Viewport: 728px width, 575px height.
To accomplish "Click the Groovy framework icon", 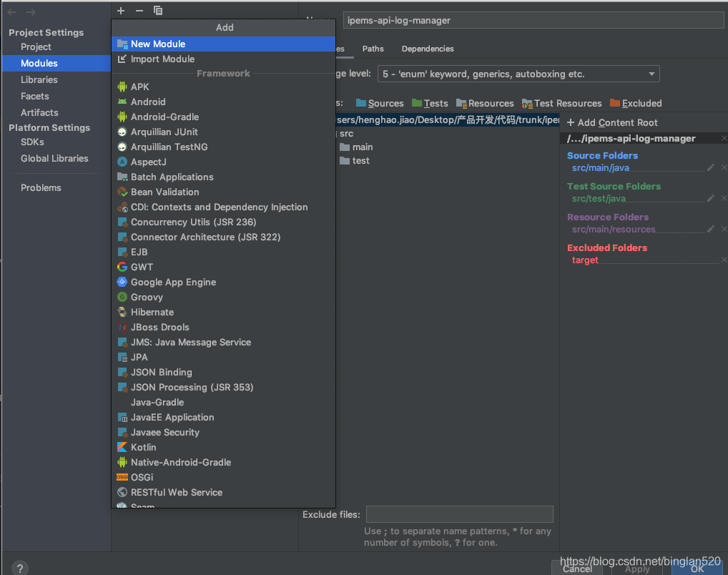I will [122, 298].
